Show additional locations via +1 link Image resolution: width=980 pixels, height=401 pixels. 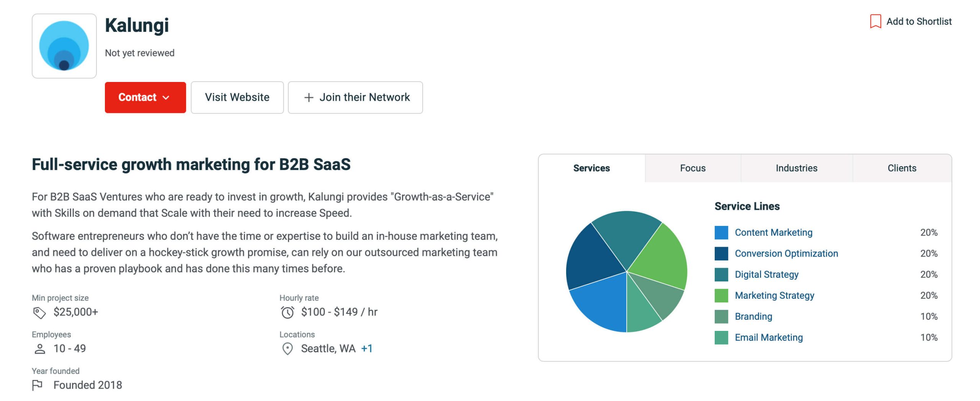pyautogui.click(x=366, y=349)
